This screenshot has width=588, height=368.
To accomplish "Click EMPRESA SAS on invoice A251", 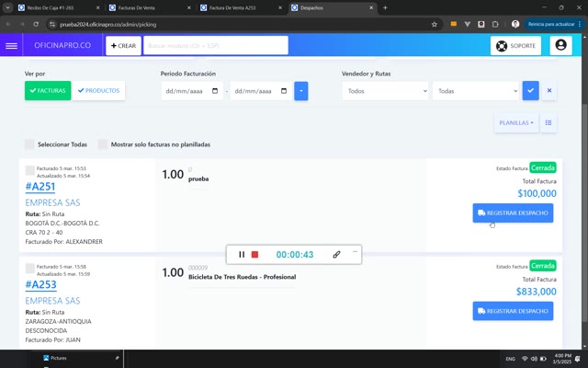I will point(52,202).
